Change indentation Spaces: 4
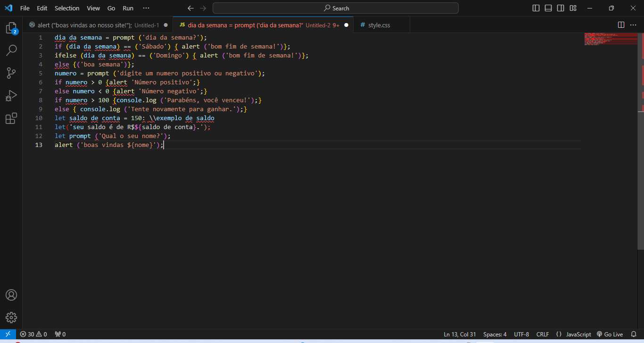 coord(495,334)
